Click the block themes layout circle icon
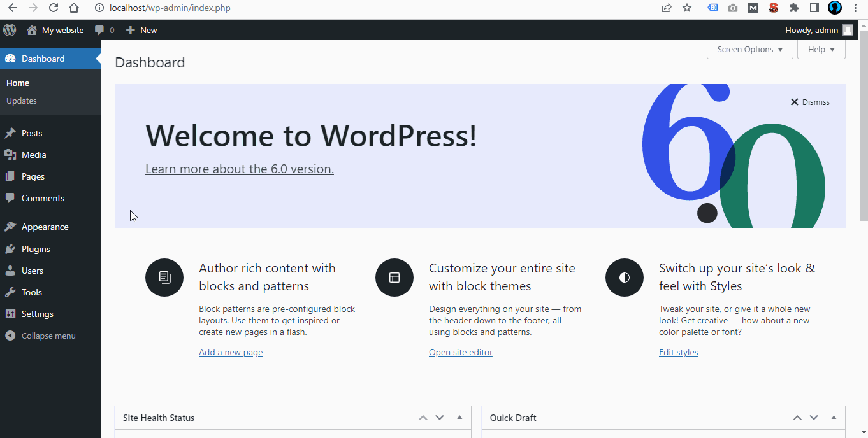The image size is (868, 438). pyautogui.click(x=394, y=278)
